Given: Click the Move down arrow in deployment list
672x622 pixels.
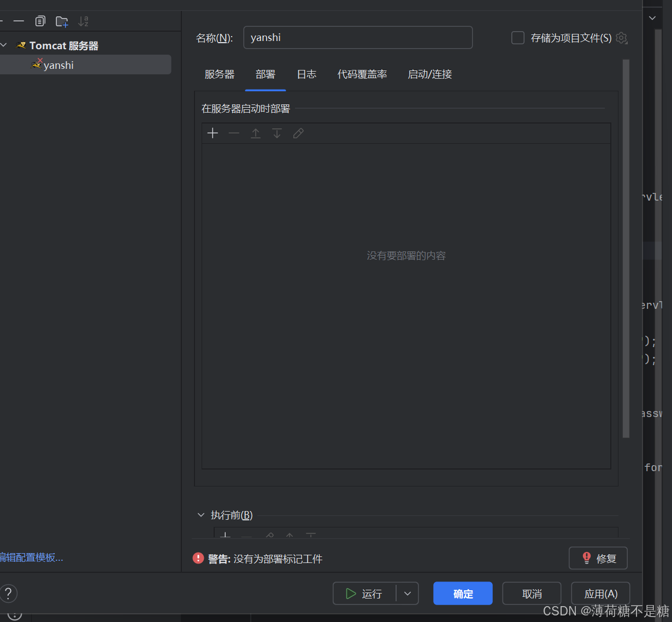Looking at the screenshot, I should [277, 133].
